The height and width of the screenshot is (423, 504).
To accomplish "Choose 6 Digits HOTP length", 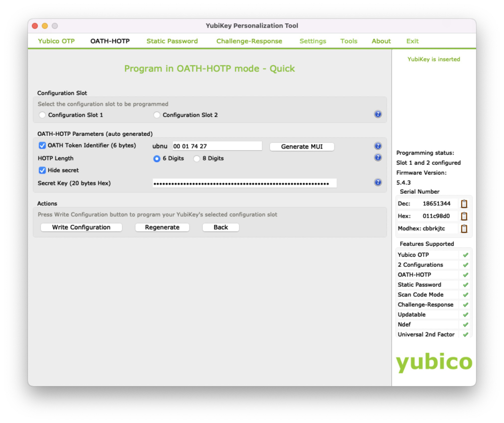I will pos(157,158).
